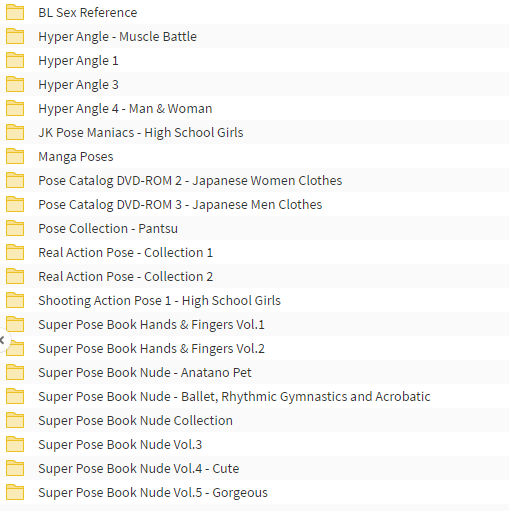This screenshot has width=509, height=511.
Task: Click the Hyper Angle 1 folder icon
Action: 15,60
